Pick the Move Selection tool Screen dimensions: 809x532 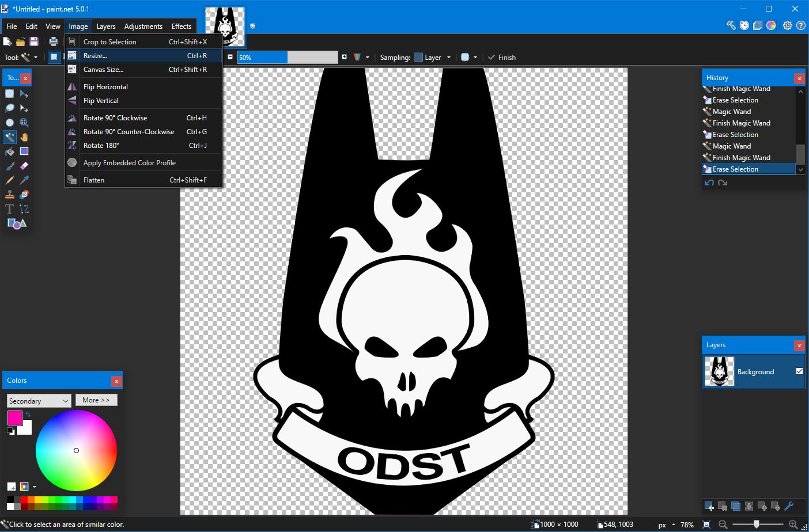(x=24, y=108)
